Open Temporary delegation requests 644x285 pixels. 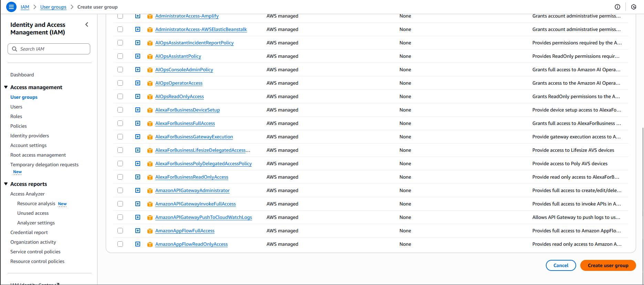point(44,165)
